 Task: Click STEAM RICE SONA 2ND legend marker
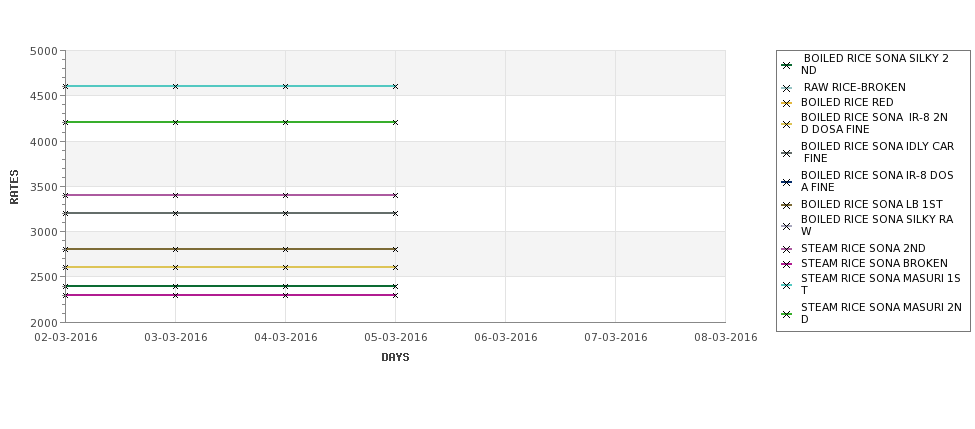787,249
